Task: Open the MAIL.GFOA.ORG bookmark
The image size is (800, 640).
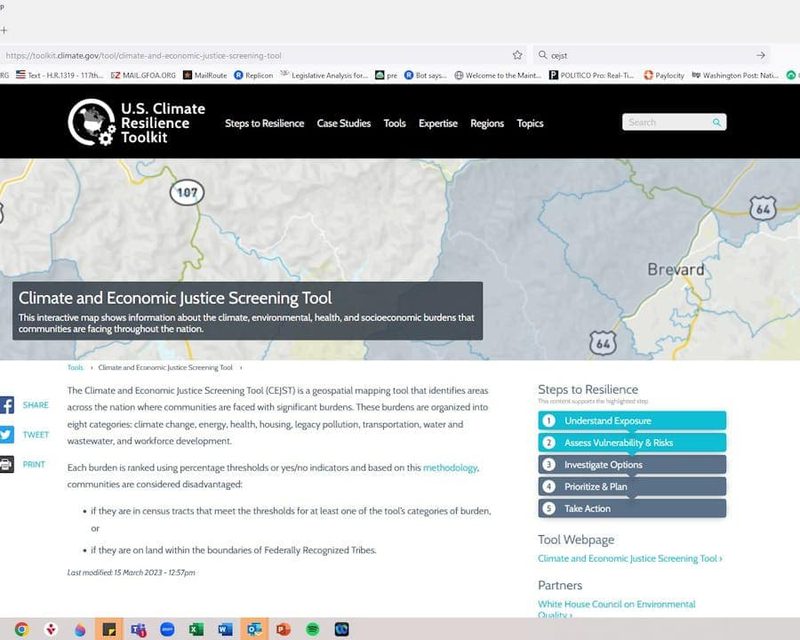Action: point(143,75)
